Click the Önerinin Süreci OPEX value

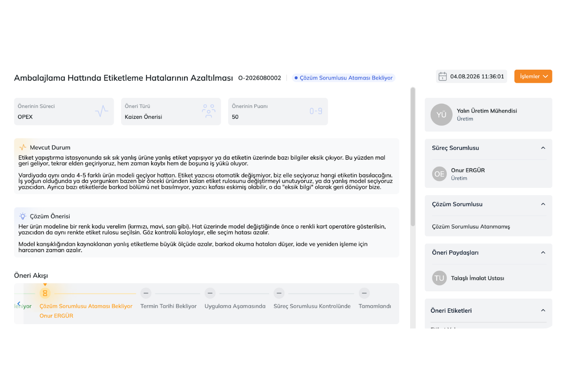[x=25, y=117]
